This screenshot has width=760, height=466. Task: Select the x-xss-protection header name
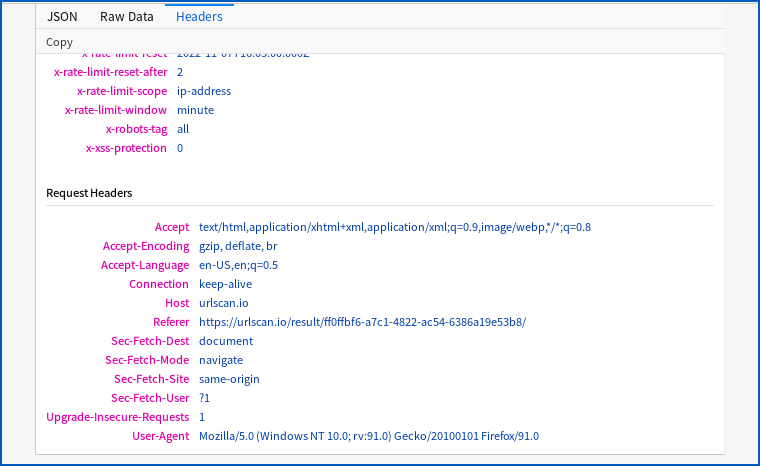coord(127,147)
